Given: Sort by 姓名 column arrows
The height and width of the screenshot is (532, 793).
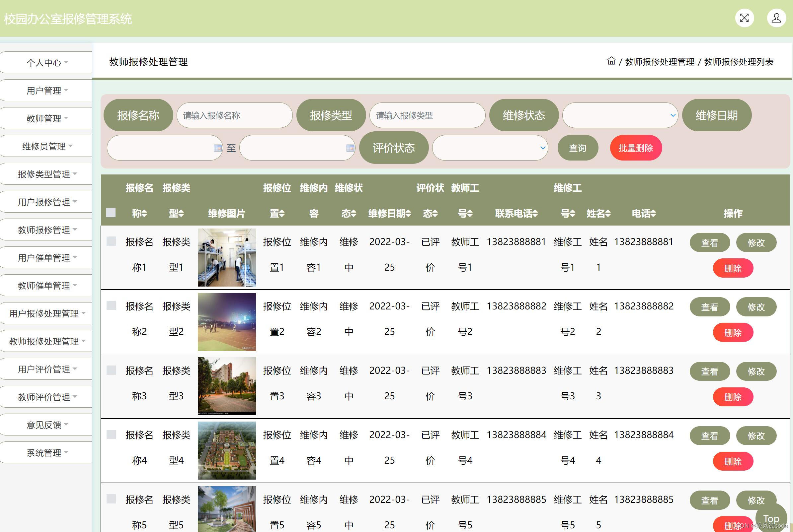Looking at the screenshot, I should tap(608, 213).
